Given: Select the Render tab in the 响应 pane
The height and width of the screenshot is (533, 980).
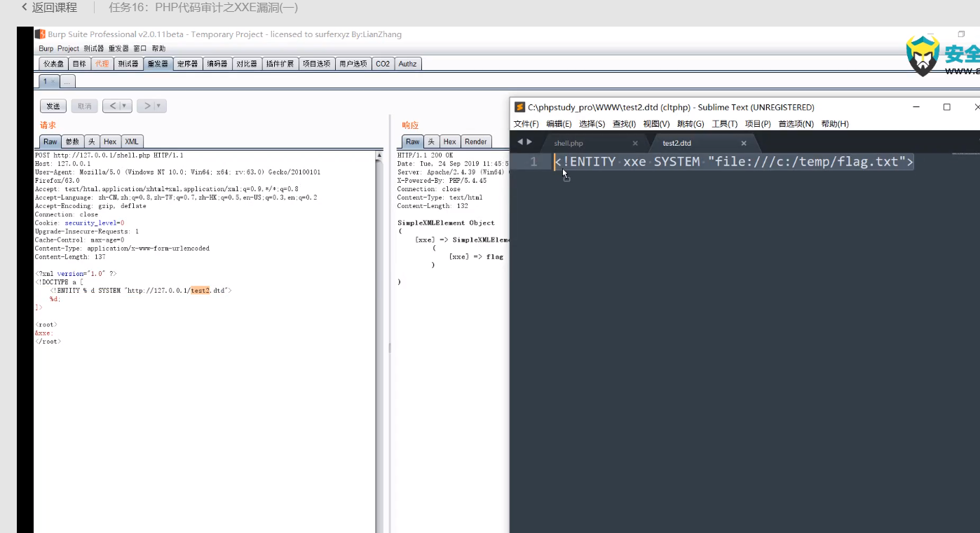Looking at the screenshot, I should pyautogui.click(x=476, y=141).
